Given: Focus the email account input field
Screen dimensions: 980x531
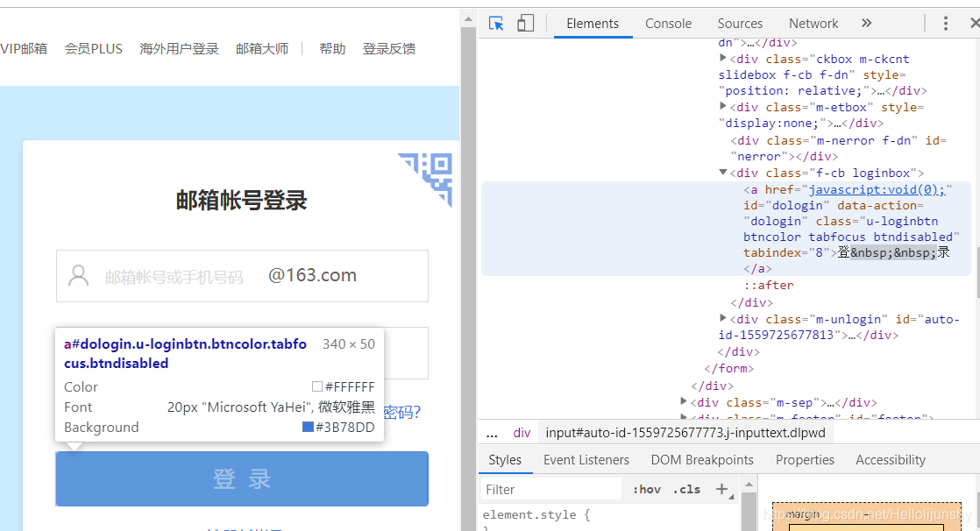Looking at the screenshot, I should click(x=242, y=275).
